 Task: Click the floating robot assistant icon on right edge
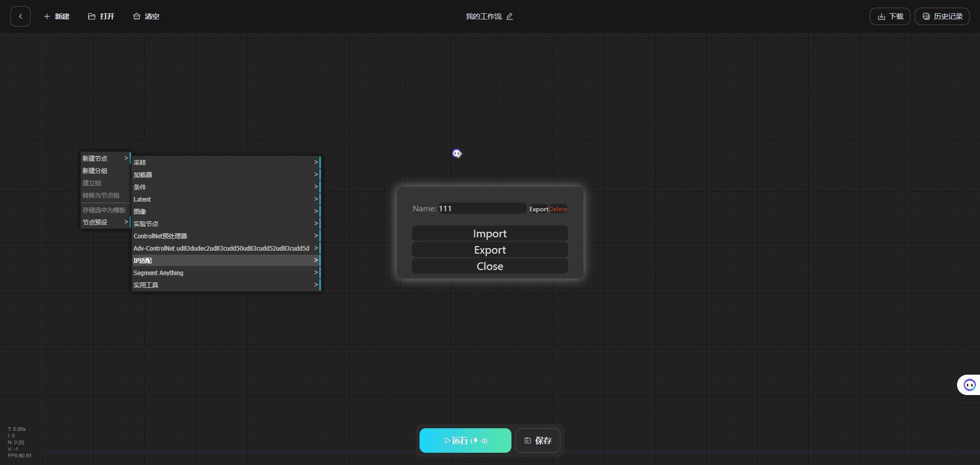click(x=969, y=385)
